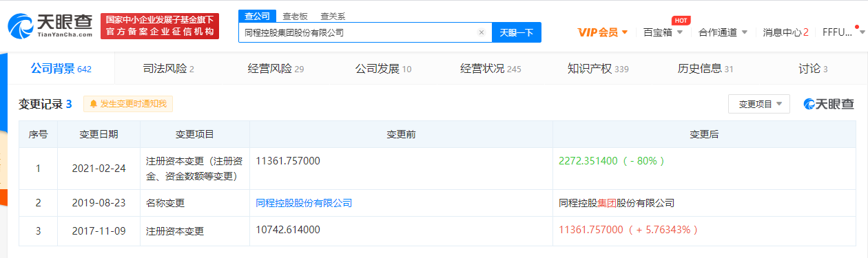Click the 变更项目 column header in table
Screen dimensions: 868x258
[x=195, y=134]
